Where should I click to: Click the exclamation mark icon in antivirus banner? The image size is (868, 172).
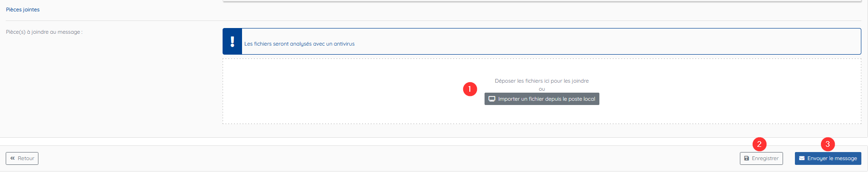coord(232,41)
